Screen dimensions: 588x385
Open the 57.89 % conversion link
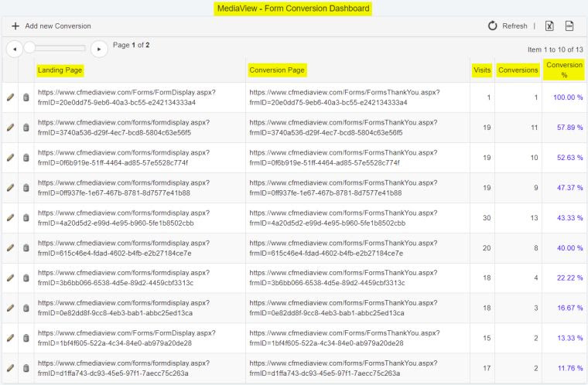tap(569, 128)
